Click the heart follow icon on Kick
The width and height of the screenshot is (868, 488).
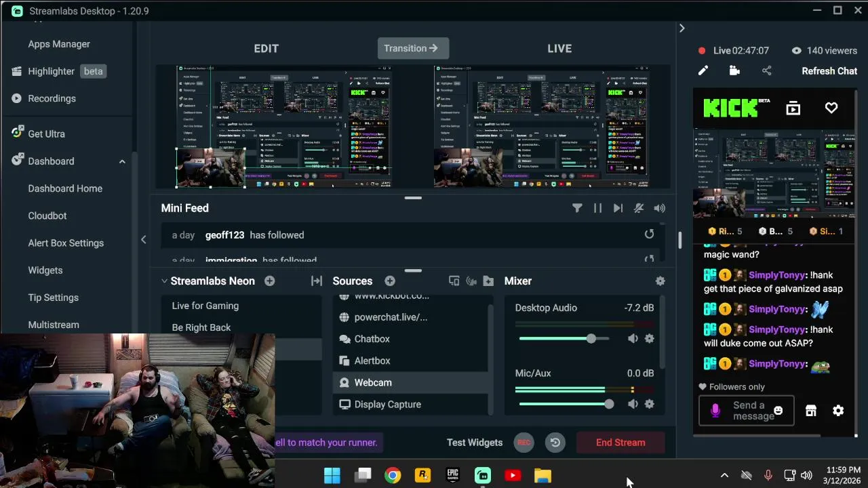coord(831,108)
